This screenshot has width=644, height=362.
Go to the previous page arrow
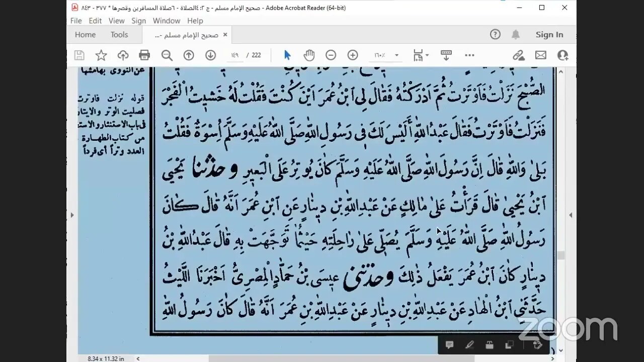[189, 55]
